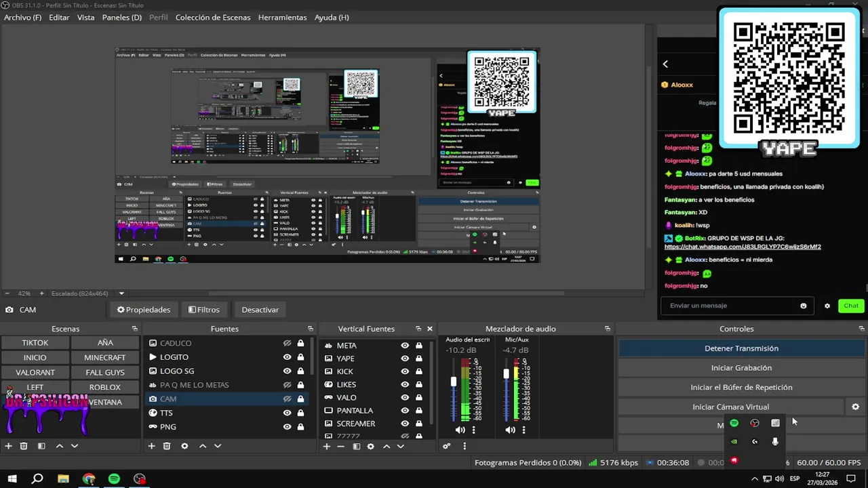Move the selected source up in the Fuentes toolbar
The height and width of the screenshot is (488, 868).
pos(202,446)
